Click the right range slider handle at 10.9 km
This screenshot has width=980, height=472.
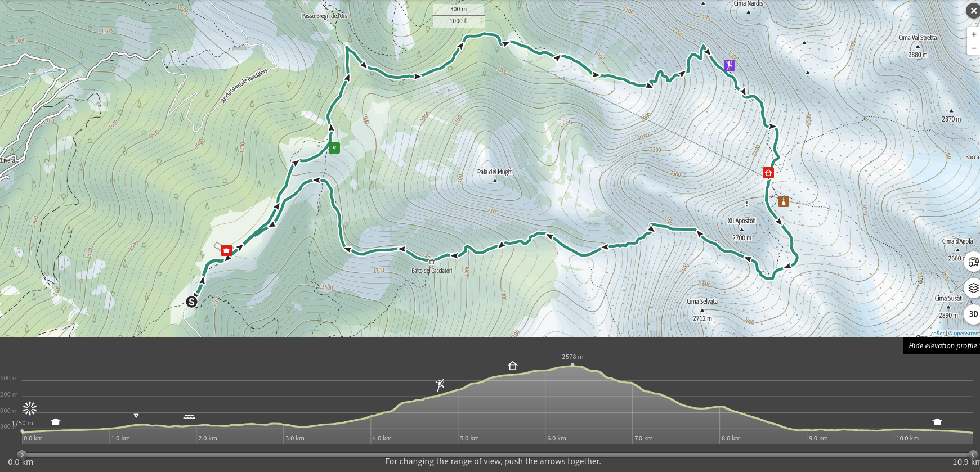click(973, 454)
